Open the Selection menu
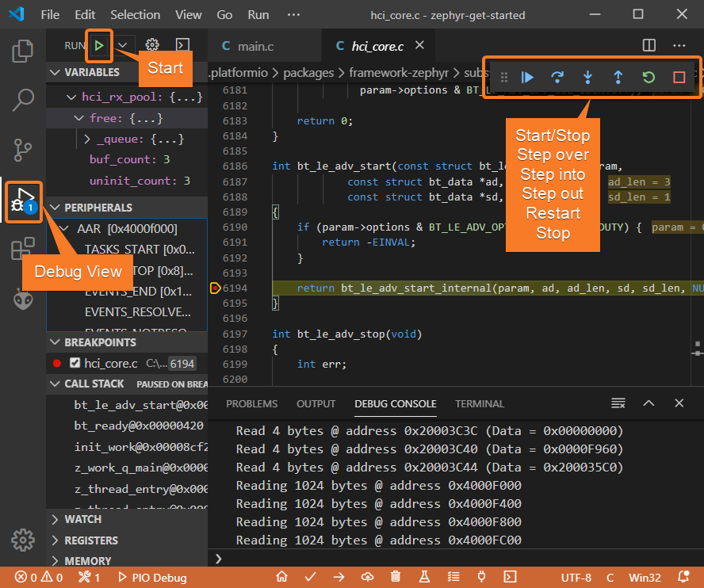Image resolution: width=704 pixels, height=588 pixels. (135, 15)
